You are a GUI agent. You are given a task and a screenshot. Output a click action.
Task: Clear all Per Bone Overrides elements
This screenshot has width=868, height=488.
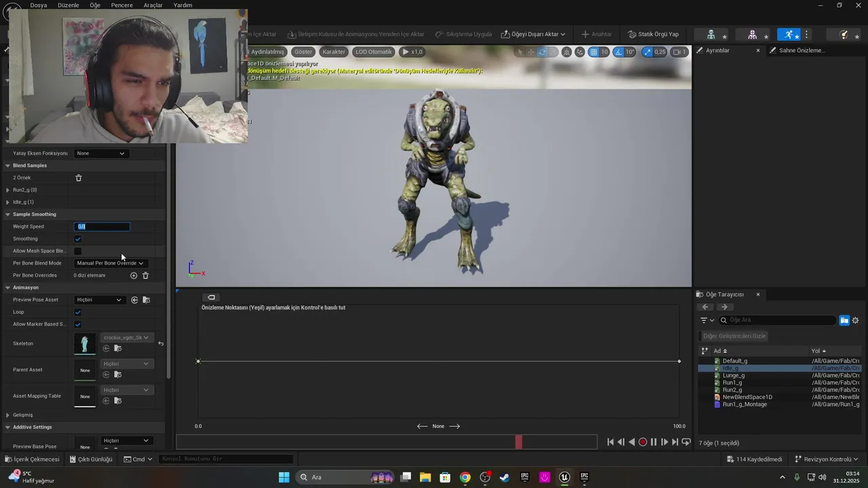(x=145, y=275)
